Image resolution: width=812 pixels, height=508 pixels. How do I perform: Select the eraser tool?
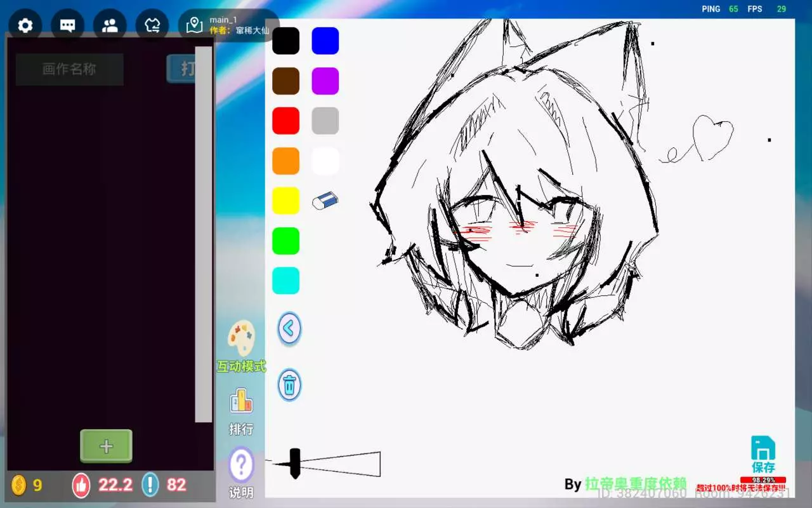point(325,201)
